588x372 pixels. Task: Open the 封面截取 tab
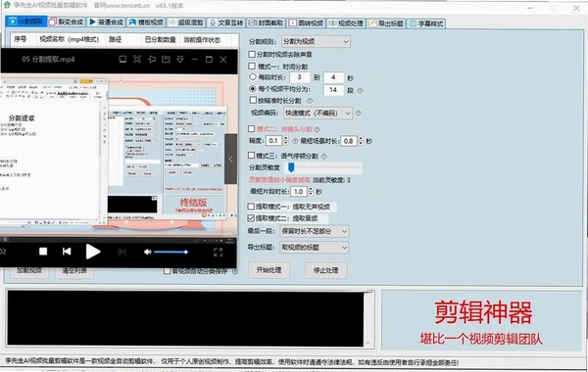[266, 23]
